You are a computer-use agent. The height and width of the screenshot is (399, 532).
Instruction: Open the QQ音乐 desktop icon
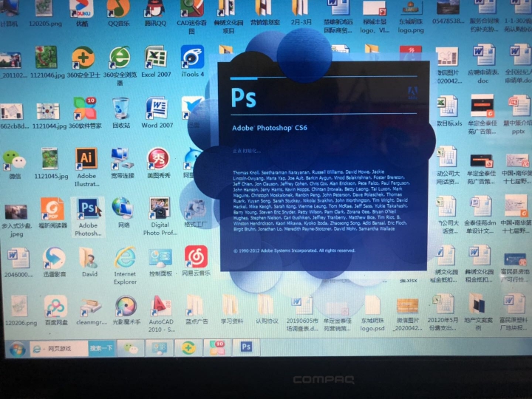[118, 12]
